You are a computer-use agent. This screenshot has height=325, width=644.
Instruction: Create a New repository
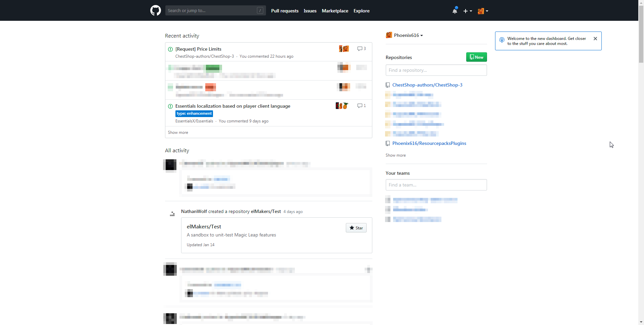point(476,57)
